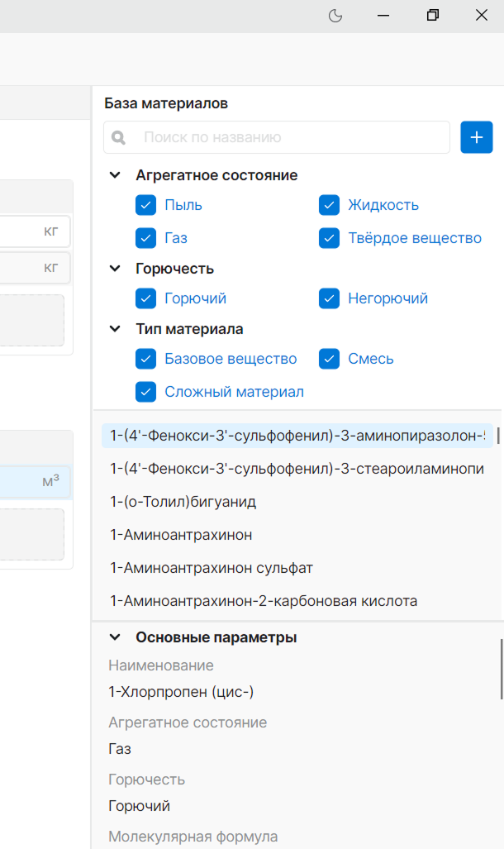The height and width of the screenshot is (849, 504).
Task: Focus the 'Поиск по названию' search field
Action: [x=277, y=137]
